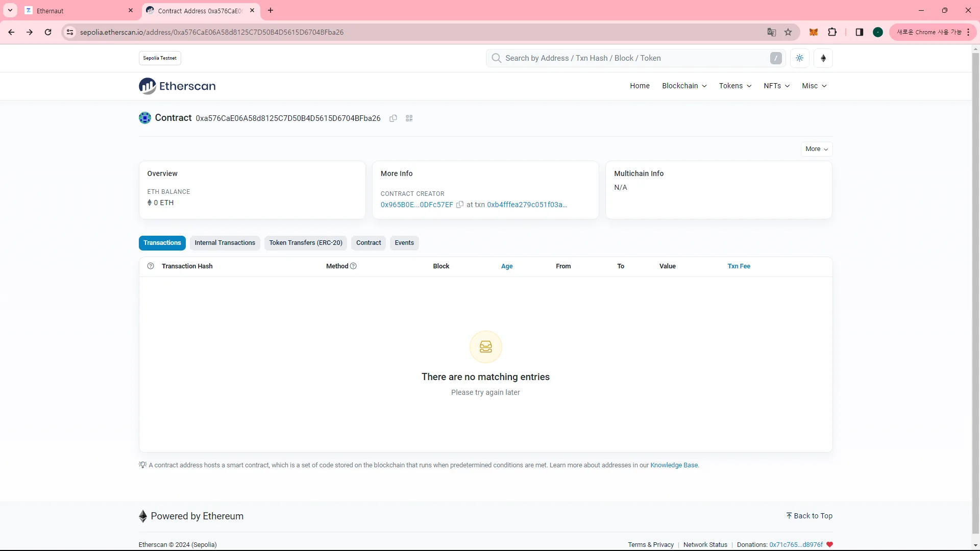Open the donations address 0x71c765...d8976f
This screenshot has width=980, height=551.
point(796,545)
